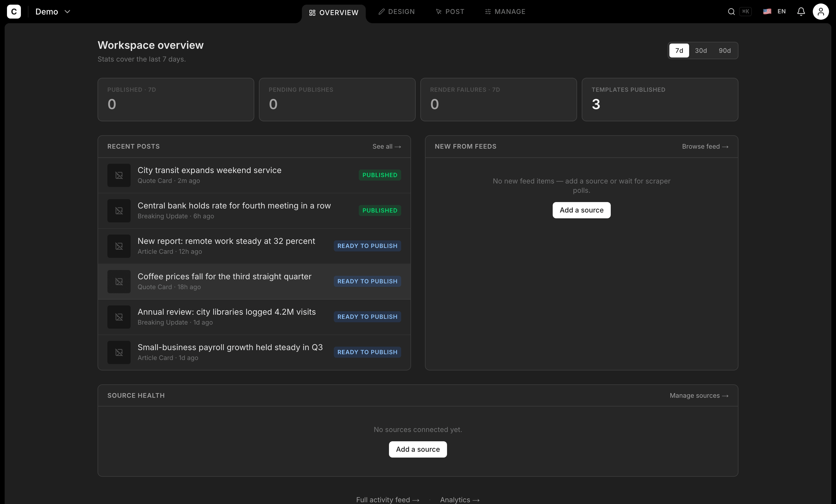836x504 pixels.
Task: Click thumbnail of city libraries post
Action: tap(119, 317)
